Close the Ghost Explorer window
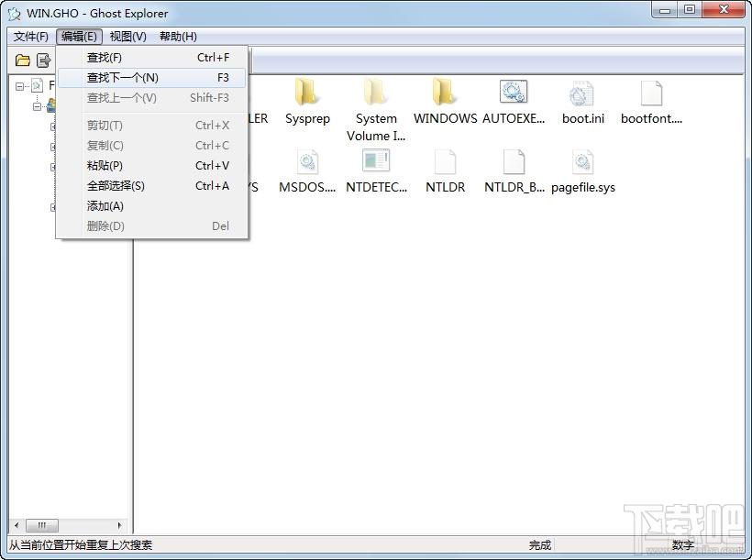Image resolution: width=752 pixels, height=560 pixels. pos(724,10)
